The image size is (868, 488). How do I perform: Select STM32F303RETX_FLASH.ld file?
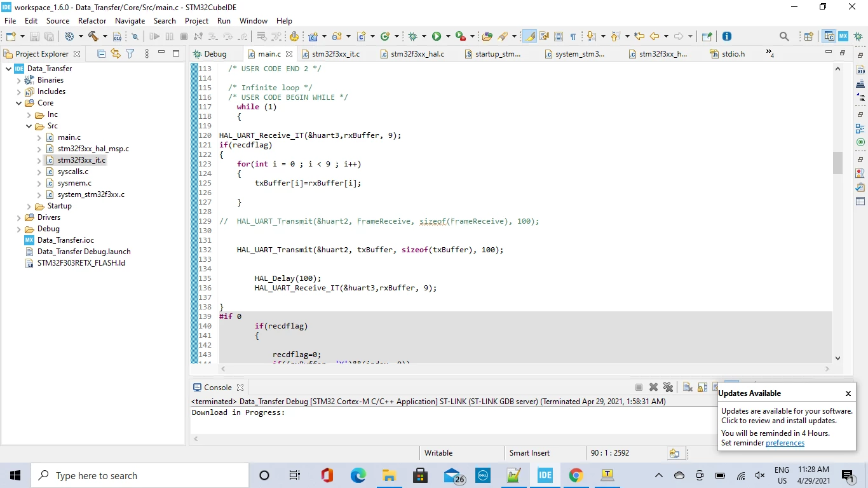pyautogui.click(x=81, y=263)
